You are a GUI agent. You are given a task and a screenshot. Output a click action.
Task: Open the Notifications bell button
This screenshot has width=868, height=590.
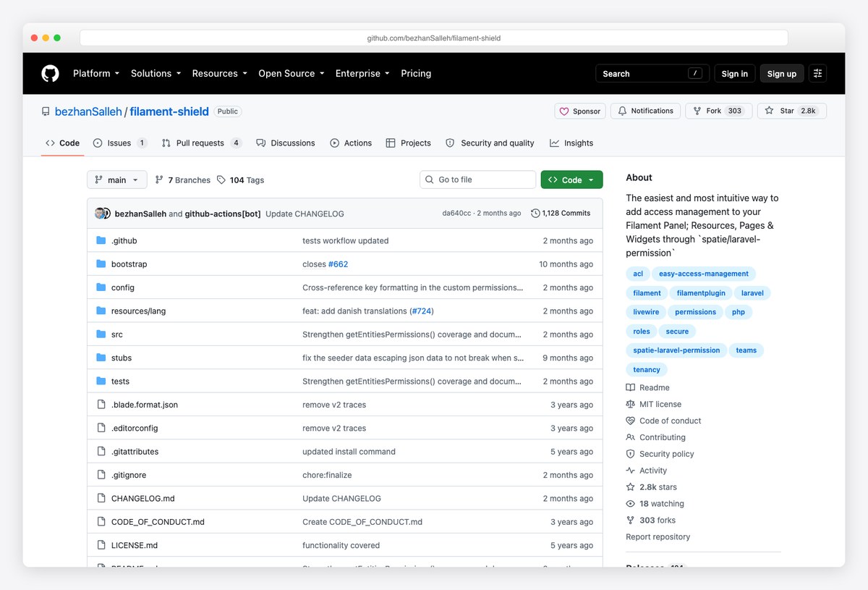coord(645,111)
